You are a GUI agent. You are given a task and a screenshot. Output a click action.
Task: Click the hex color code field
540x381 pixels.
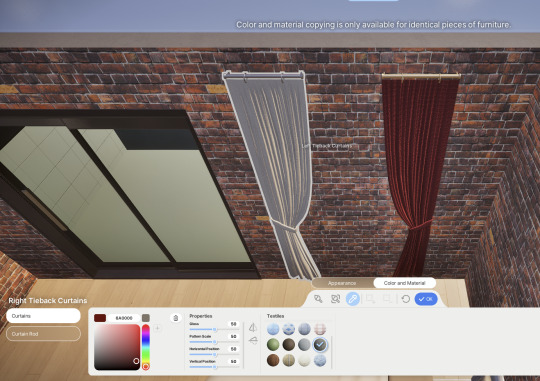point(124,318)
